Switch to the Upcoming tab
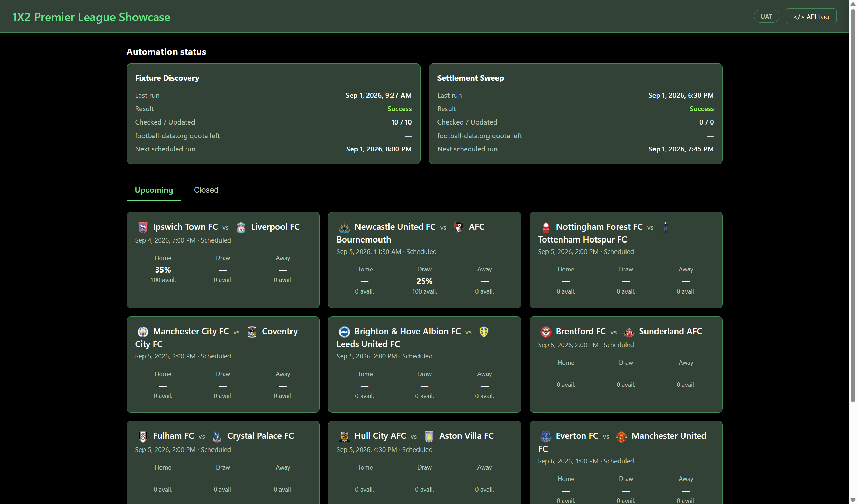Viewport: 857px width, 504px height. (x=154, y=190)
